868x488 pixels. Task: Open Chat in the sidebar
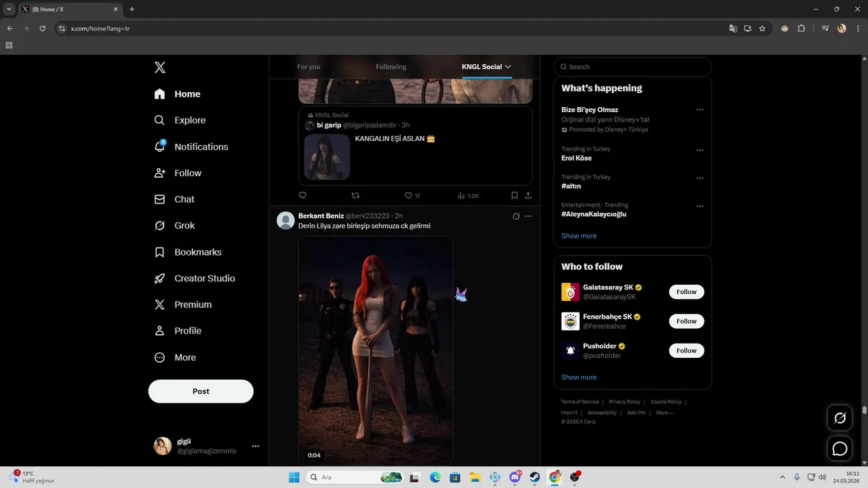click(x=175, y=199)
